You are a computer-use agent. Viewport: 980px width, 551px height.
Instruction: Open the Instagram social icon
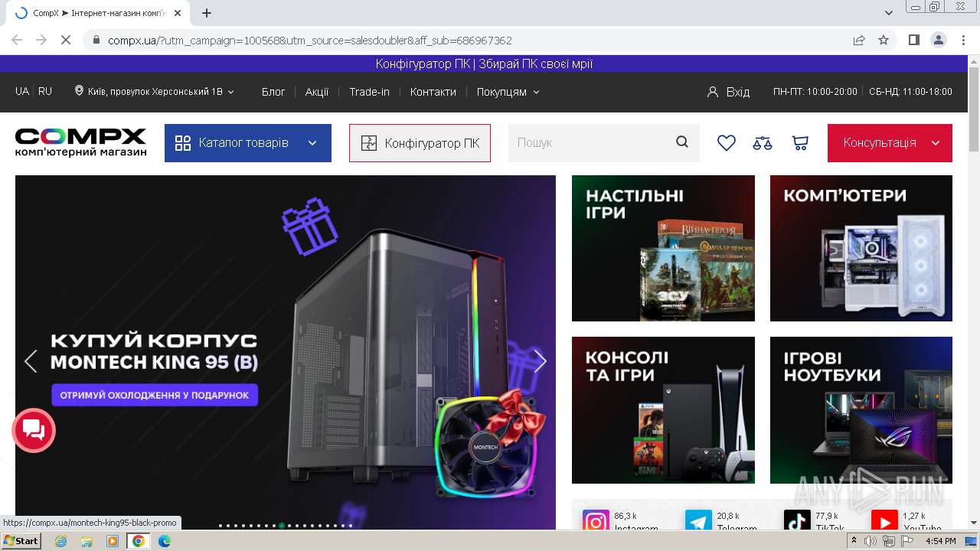(x=596, y=523)
